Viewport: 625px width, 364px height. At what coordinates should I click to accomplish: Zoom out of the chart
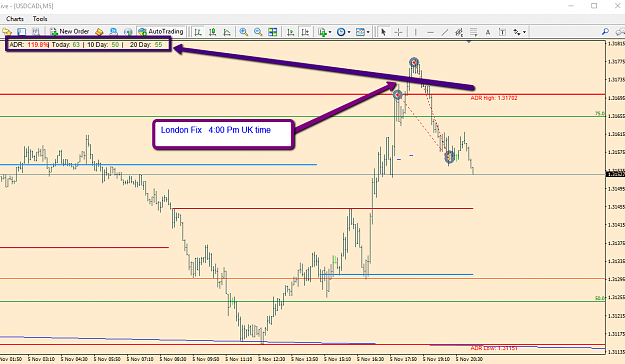pos(258,32)
